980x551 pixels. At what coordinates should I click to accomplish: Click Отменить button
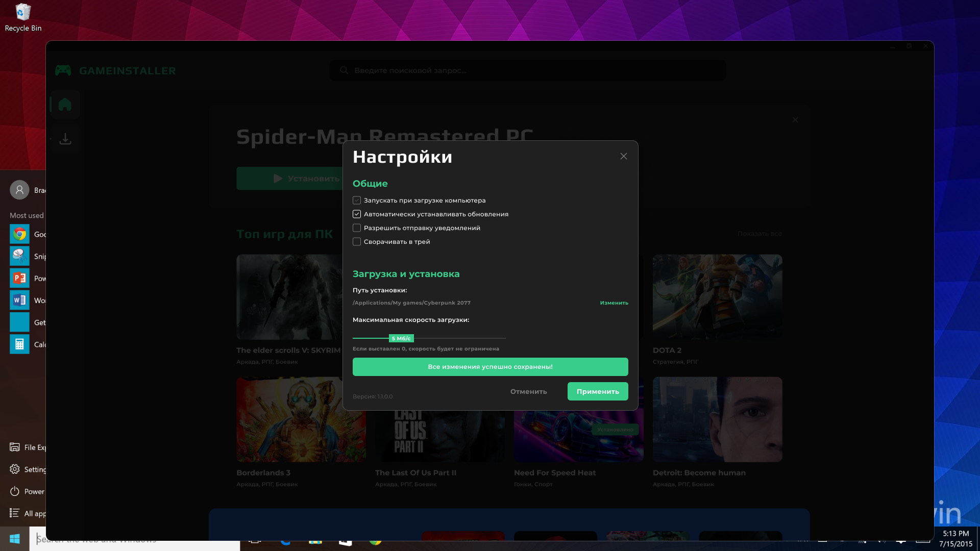point(529,391)
